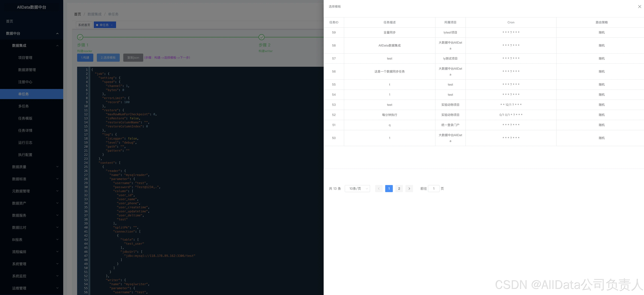Open 数据源管理 in the sidebar
Image resolution: width=644 pixels, height=295 pixels.
[x=27, y=70]
